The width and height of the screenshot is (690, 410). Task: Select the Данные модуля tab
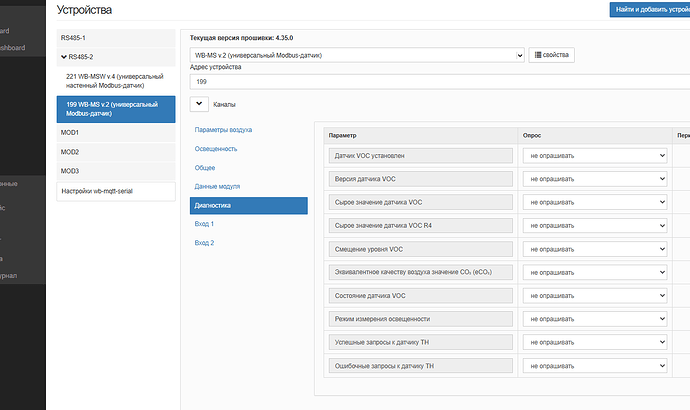pos(217,187)
